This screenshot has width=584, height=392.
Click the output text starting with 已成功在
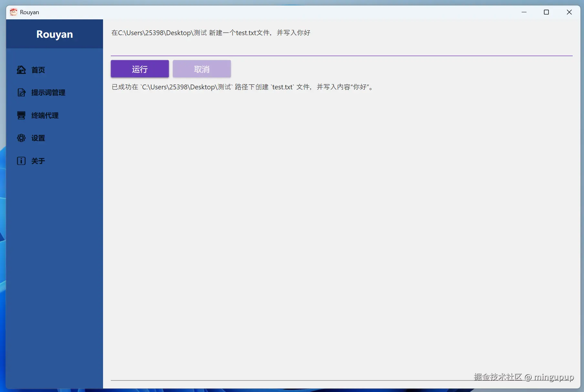(243, 87)
